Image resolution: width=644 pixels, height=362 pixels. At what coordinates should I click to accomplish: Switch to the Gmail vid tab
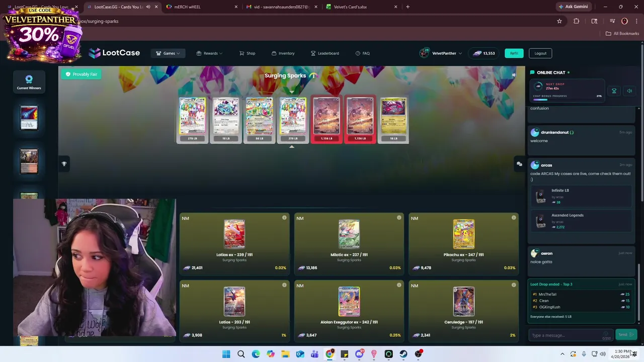(281, 7)
